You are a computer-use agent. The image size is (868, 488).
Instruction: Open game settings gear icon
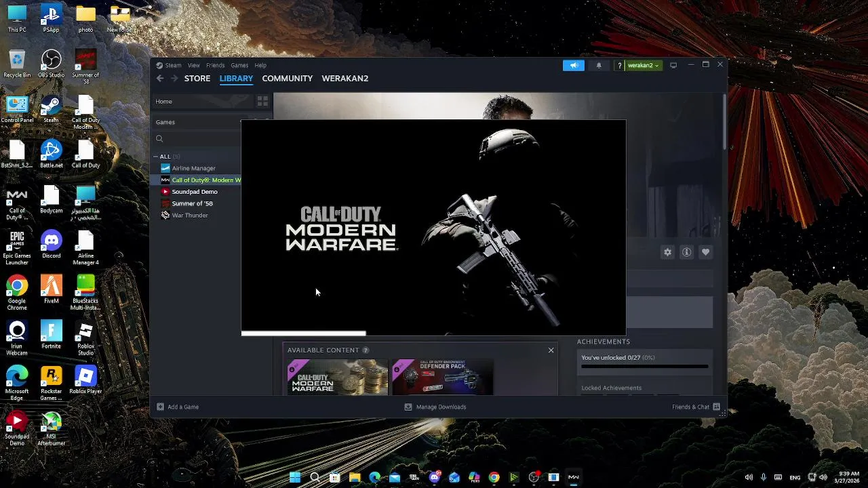[668, 252]
